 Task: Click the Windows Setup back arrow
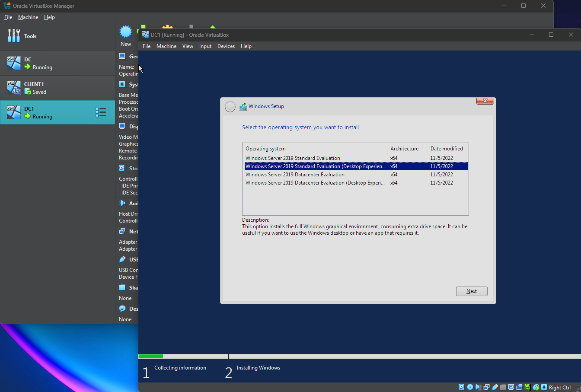pos(230,107)
